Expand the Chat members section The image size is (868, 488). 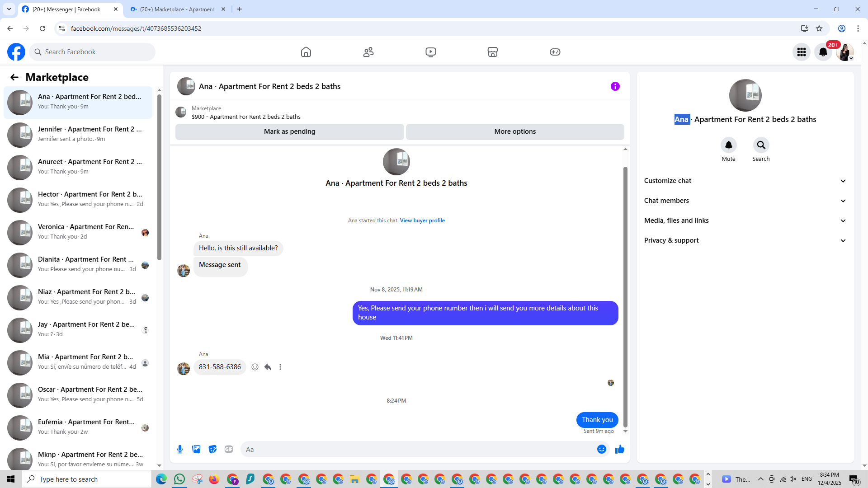click(x=745, y=201)
